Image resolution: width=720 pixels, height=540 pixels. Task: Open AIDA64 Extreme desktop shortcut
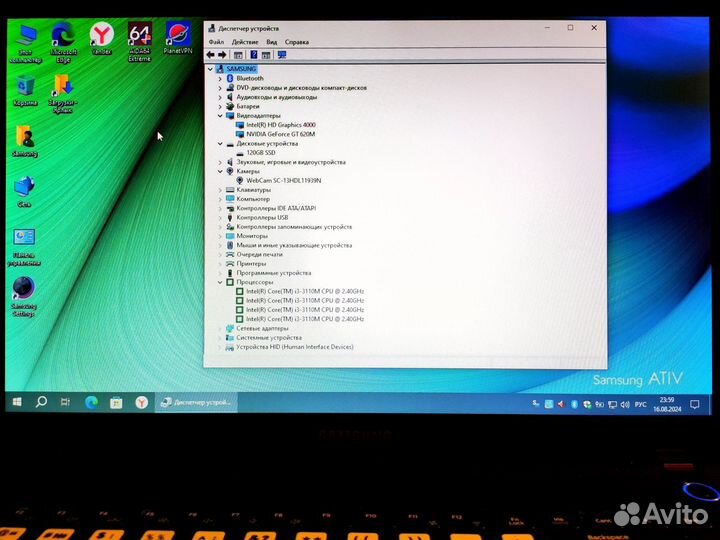coord(140,42)
